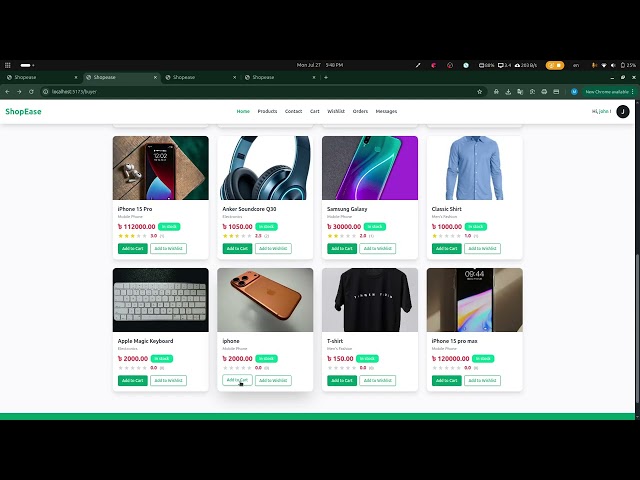
Task: Add Samsung Galaxy to cart
Action: tap(342, 248)
